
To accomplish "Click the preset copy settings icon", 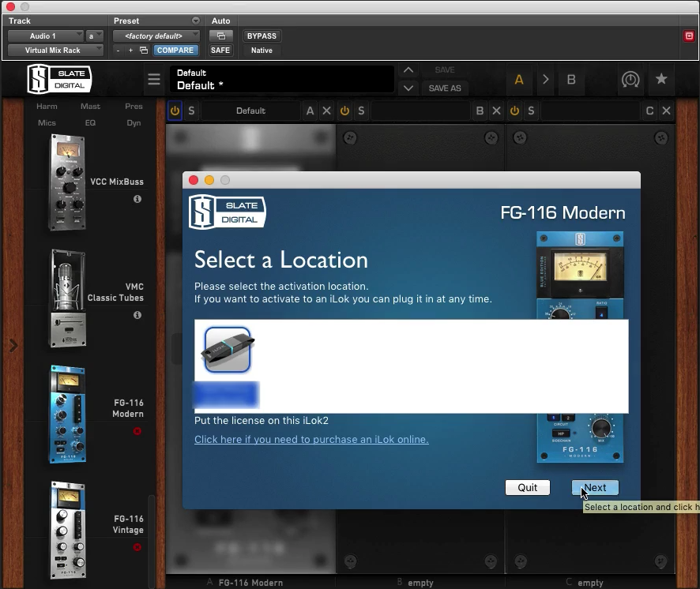I will [x=144, y=51].
